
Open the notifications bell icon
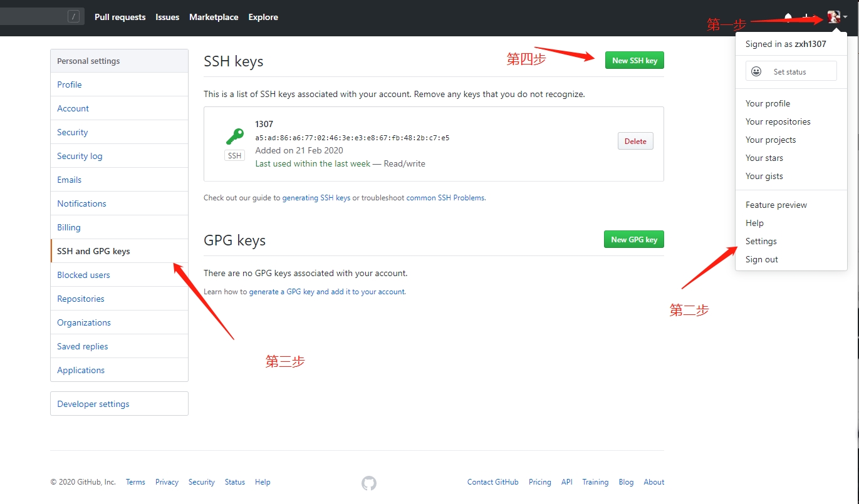[788, 18]
